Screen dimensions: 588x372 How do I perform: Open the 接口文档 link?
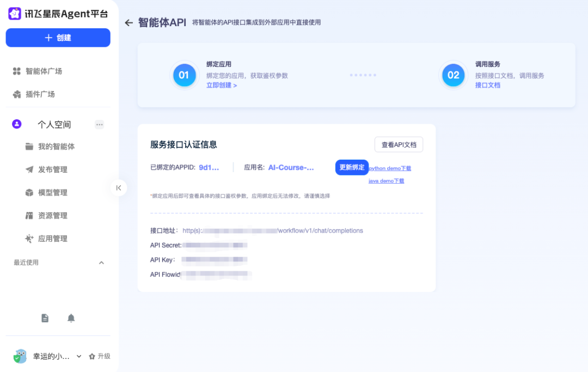pyautogui.click(x=487, y=85)
